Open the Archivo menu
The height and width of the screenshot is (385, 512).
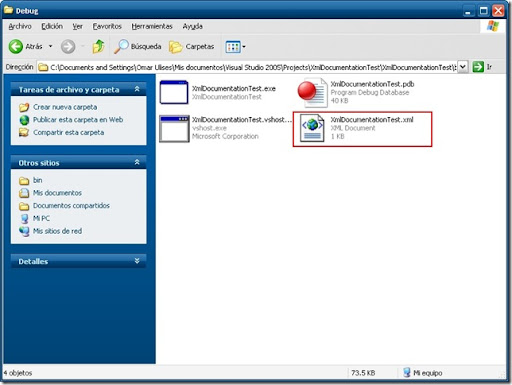(x=20, y=26)
